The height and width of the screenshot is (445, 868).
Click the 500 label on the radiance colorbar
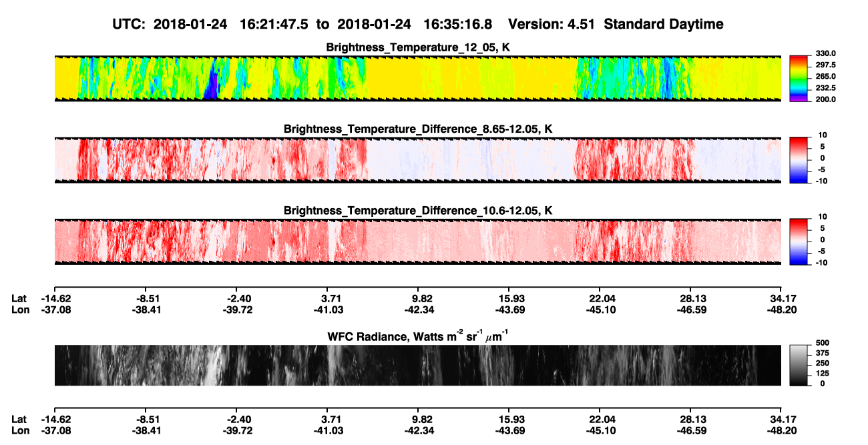(x=823, y=342)
